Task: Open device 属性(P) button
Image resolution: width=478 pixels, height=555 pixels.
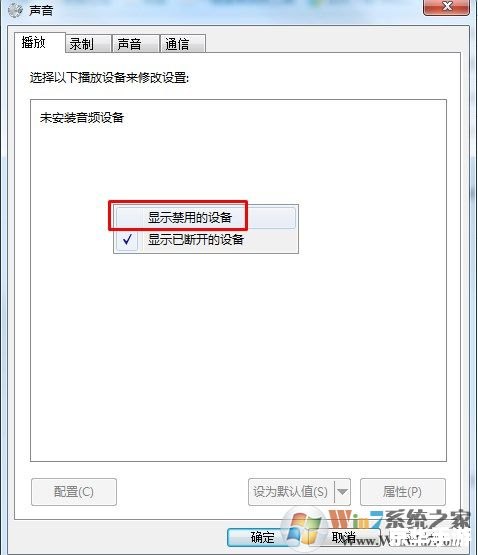Action: pyautogui.click(x=403, y=492)
